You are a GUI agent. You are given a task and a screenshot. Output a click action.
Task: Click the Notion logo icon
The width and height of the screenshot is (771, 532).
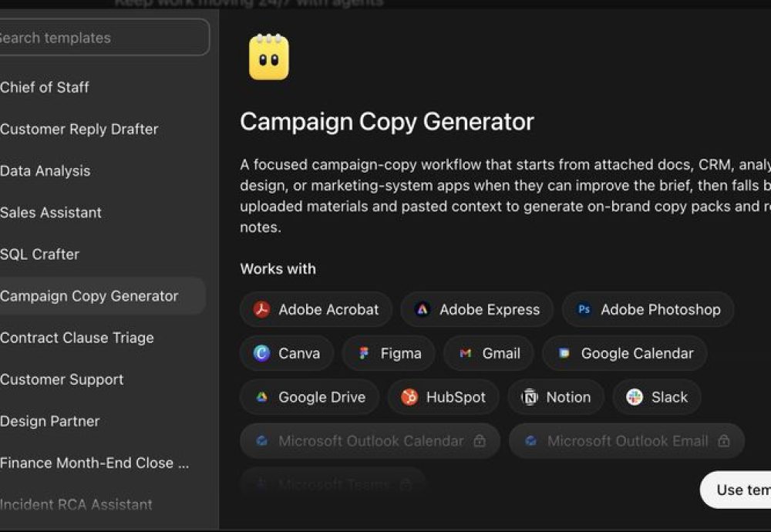pos(530,397)
